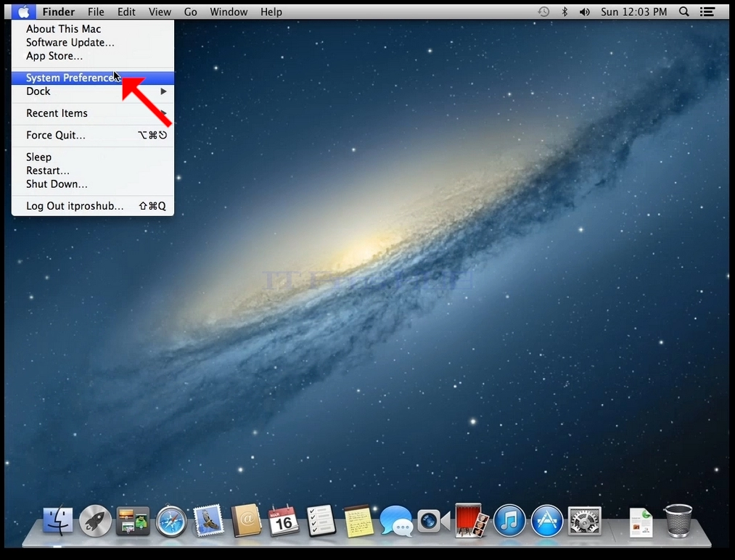The height and width of the screenshot is (560, 735).
Task: Open Calendar icon showing 16
Action: click(284, 521)
